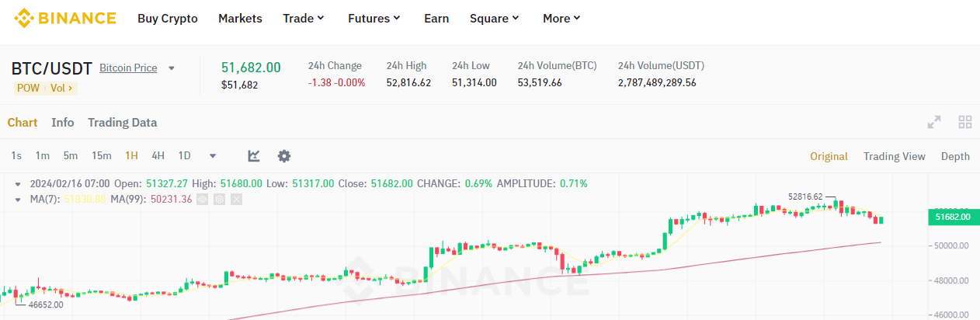Open the technical indicators chart icon

[x=254, y=156]
